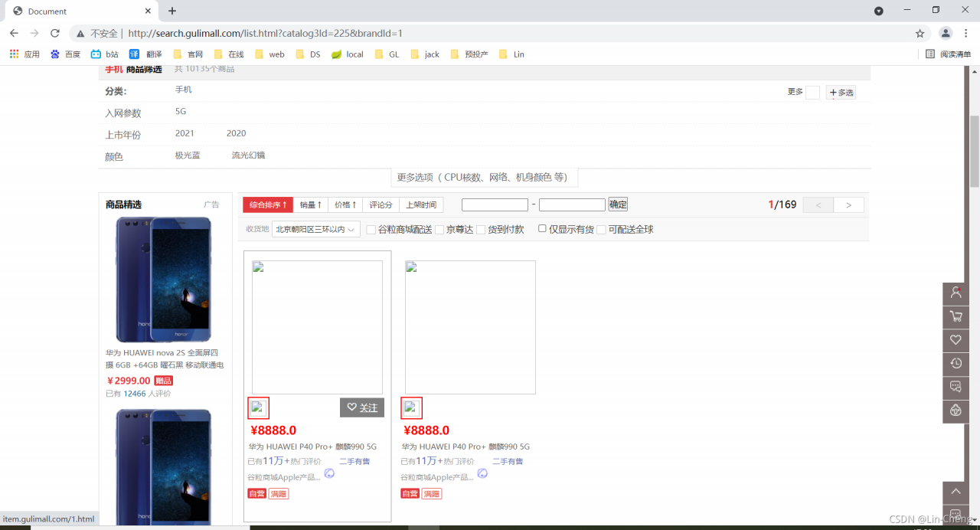
Task: Open the Chrome three-dot menu
Action: point(966,33)
